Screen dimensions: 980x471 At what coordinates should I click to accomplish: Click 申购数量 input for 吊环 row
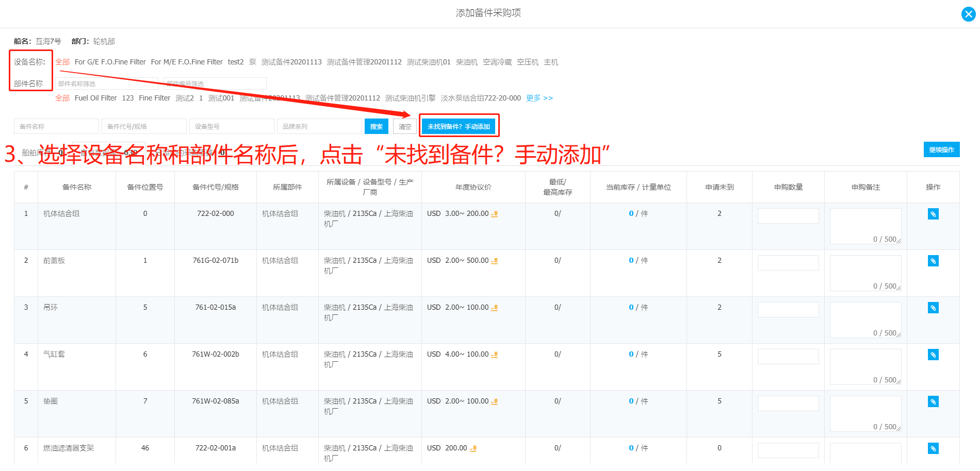[x=788, y=310]
